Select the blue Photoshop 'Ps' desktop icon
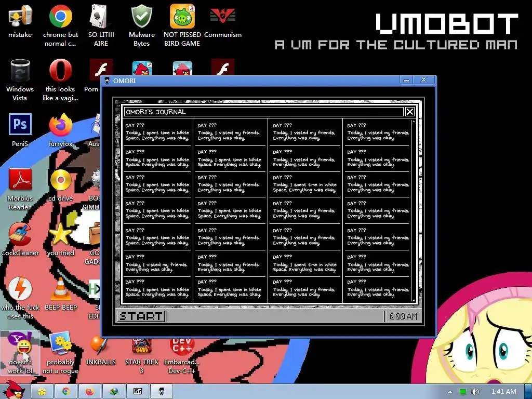Image resolution: width=532 pixels, height=399 pixels. [x=20, y=124]
